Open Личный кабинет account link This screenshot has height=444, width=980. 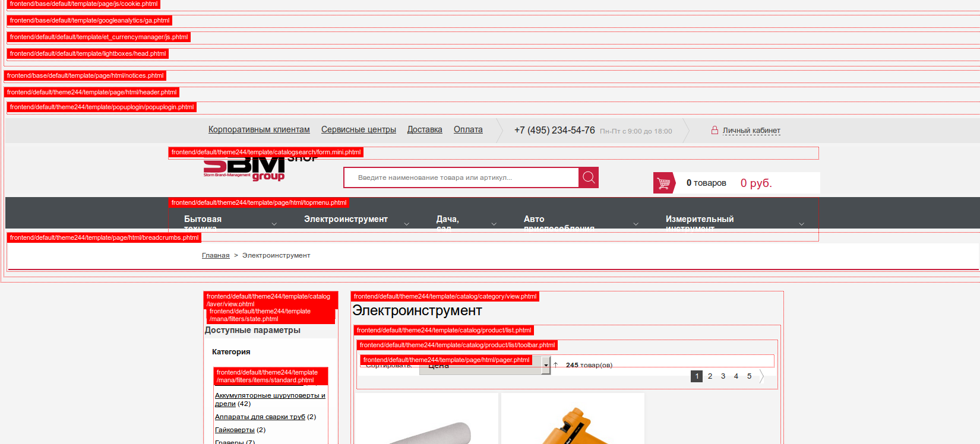[x=751, y=131]
